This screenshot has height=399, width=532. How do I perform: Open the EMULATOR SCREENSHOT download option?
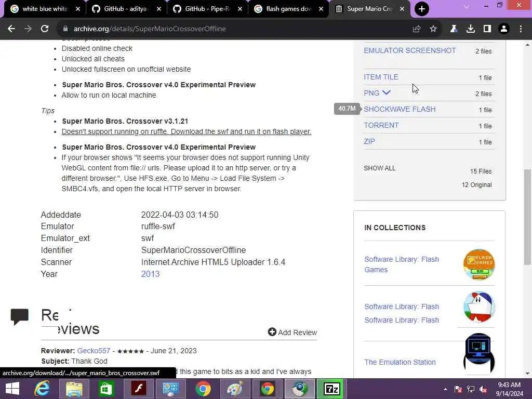tap(410, 50)
